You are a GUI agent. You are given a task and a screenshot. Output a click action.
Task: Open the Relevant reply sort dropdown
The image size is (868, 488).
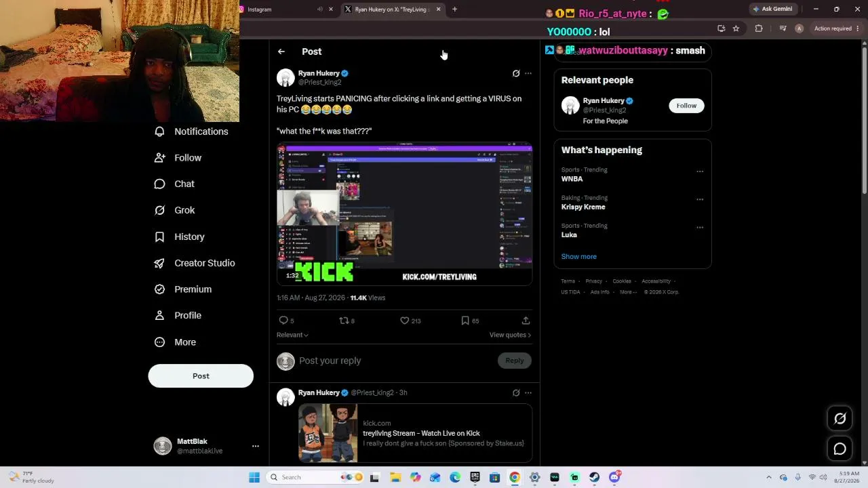tap(292, 335)
